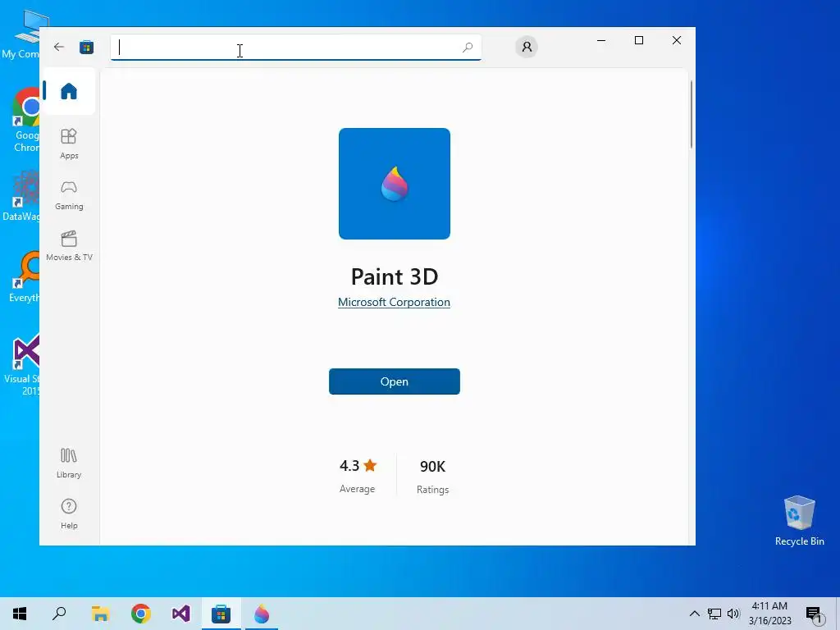Open the Windows Start menu
Image resolution: width=840 pixels, height=630 pixels.
[x=20, y=614]
